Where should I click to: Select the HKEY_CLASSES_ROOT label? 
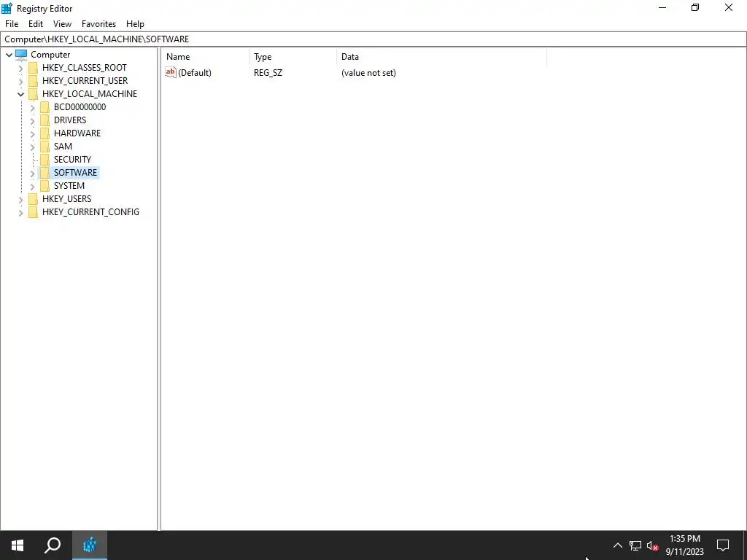(x=85, y=68)
